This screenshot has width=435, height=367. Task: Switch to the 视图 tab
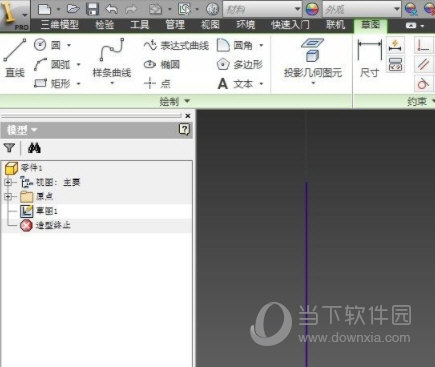(x=210, y=25)
